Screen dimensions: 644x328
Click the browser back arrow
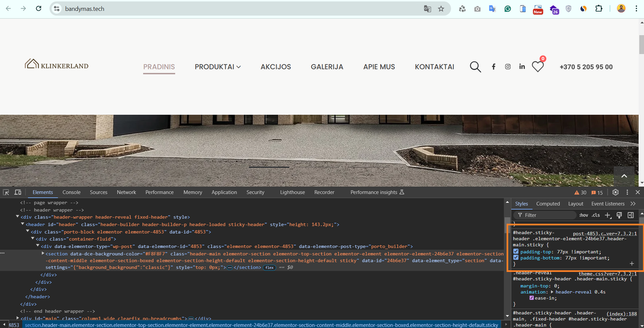click(9, 9)
